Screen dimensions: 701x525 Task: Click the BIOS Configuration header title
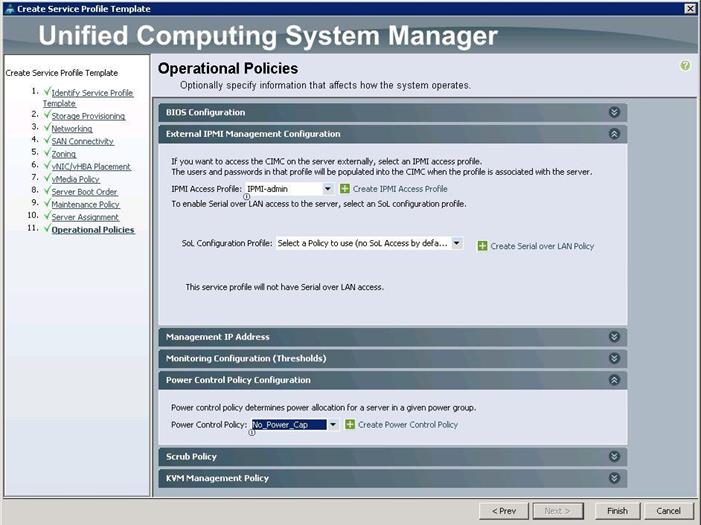click(x=205, y=112)
